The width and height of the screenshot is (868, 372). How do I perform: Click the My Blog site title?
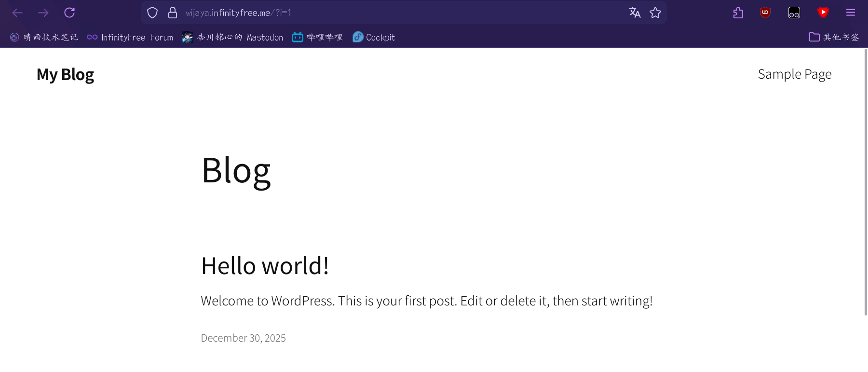[65, 75]
